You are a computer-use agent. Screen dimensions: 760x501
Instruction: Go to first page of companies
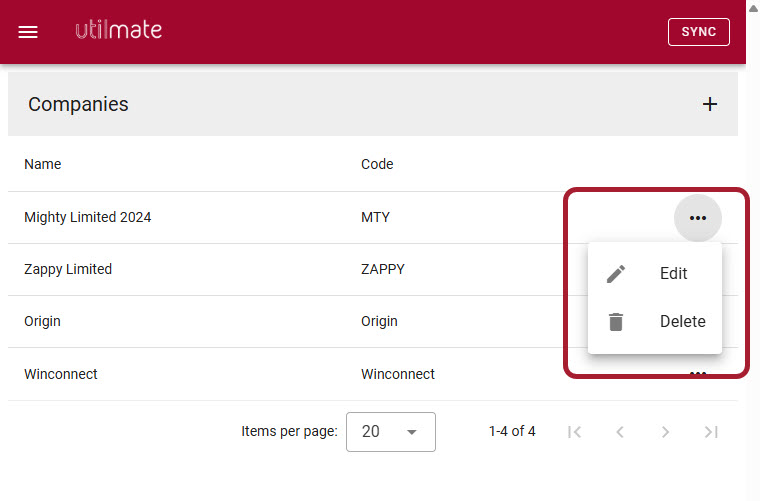point(574,432)
